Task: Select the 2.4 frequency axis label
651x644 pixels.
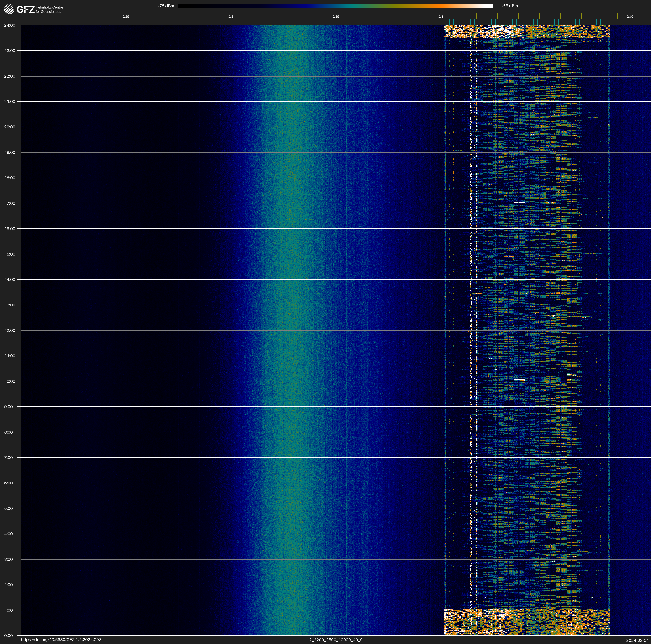Action: [441, 17]
